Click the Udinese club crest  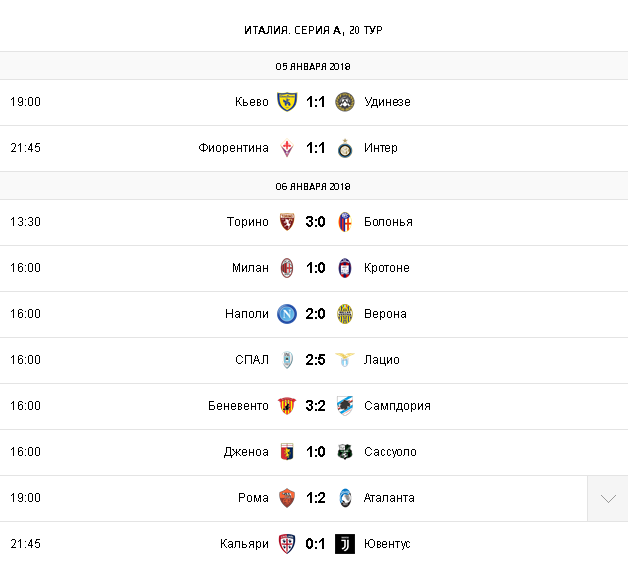click(344, 102)
